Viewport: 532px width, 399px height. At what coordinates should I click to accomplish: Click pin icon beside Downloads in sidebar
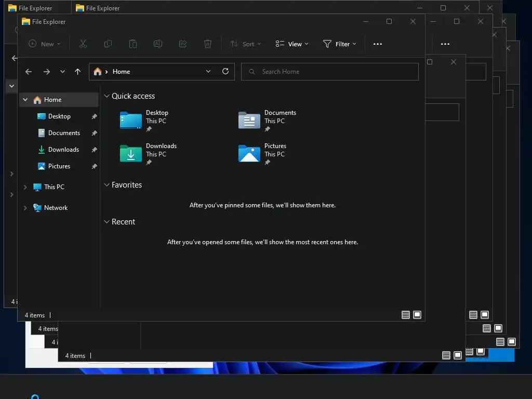click(x=95, y=150)
